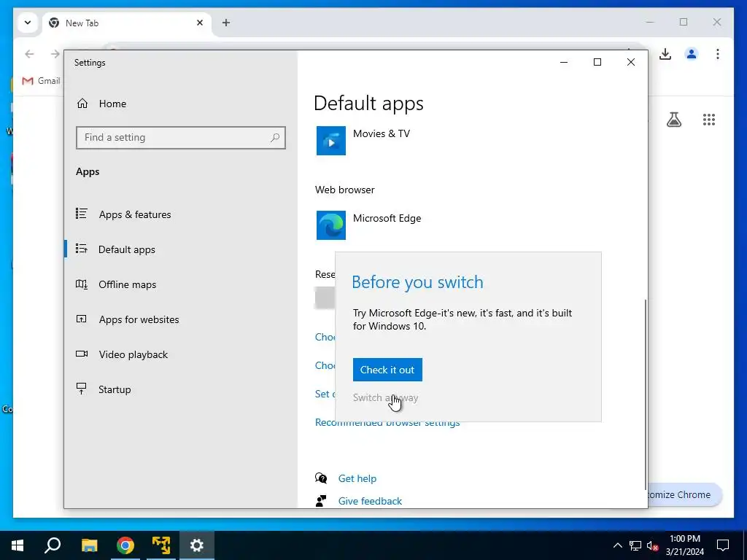This screenshot has width=747, height=560.
Task: Open Chrome three-dot menu
Action: pyautogui.click(x=718, y=54)
